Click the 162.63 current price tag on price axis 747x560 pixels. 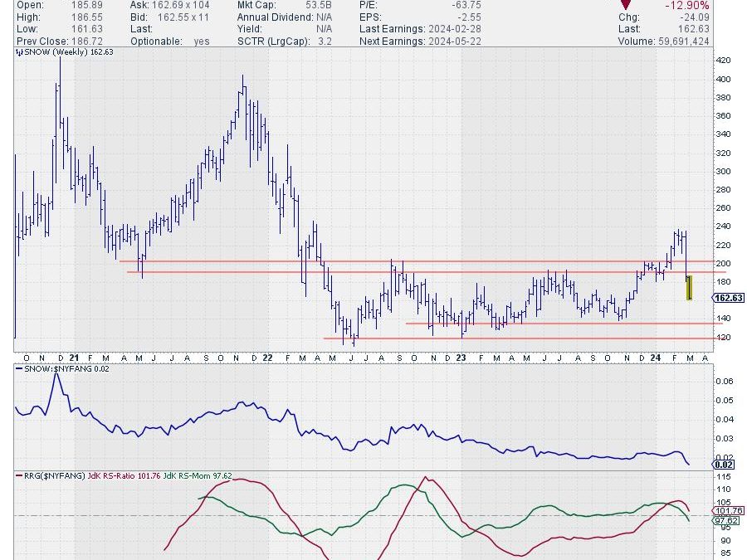pos(729,298)
